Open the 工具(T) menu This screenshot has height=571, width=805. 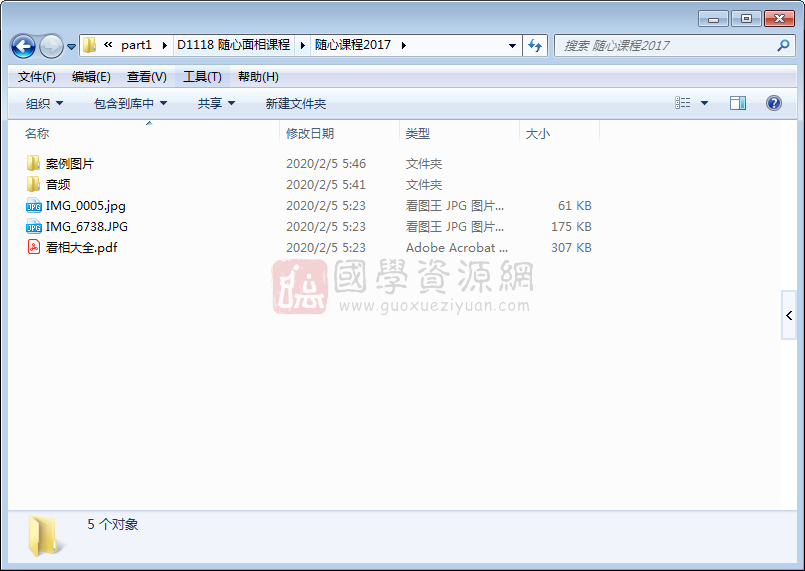click(202, 77)
